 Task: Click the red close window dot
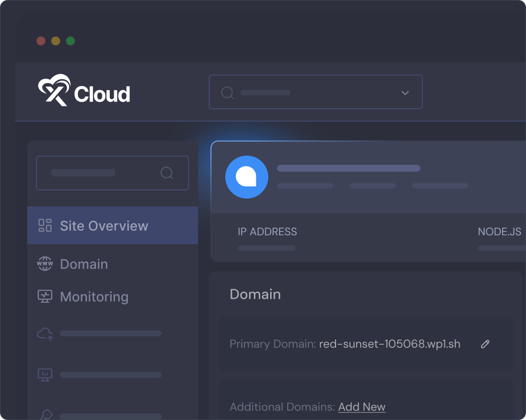[x=41, y=41]
